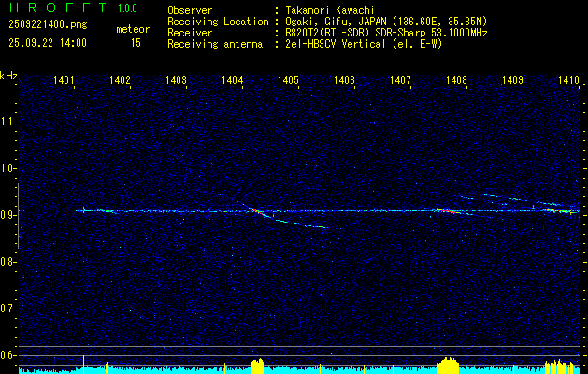The width and height of the screenshot is (588, 374).
Task: Click the 0.9 frequency axis label
Action: pos(8,215)
